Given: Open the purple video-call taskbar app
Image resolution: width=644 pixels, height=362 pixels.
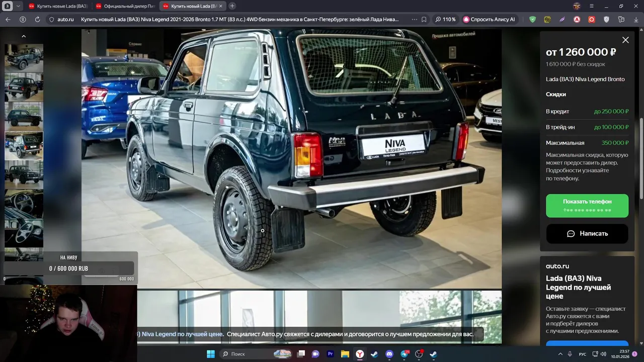Looking at the screenshot, I should click(x=315, y=354).
